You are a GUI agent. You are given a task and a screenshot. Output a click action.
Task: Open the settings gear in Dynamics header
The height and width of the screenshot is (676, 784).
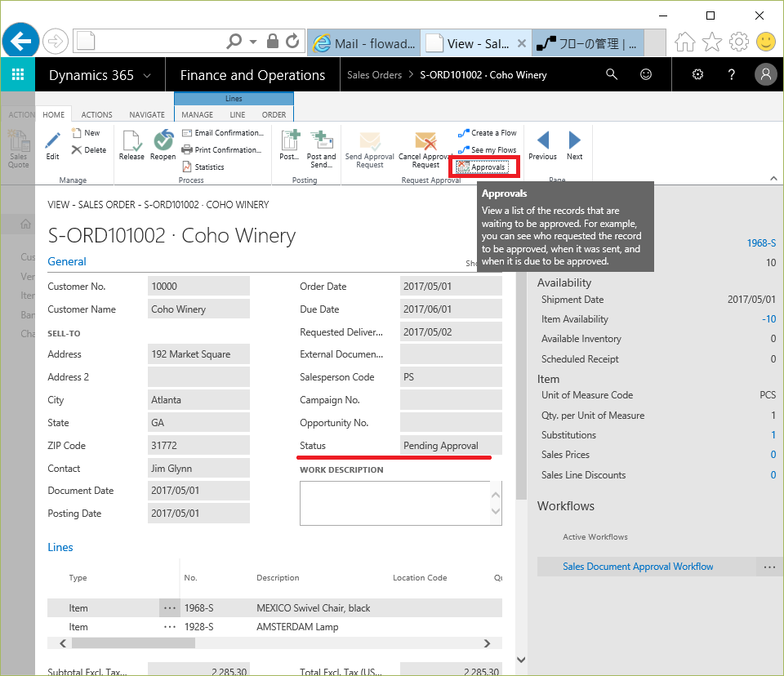pyautogui.click(x=697, y=75)
